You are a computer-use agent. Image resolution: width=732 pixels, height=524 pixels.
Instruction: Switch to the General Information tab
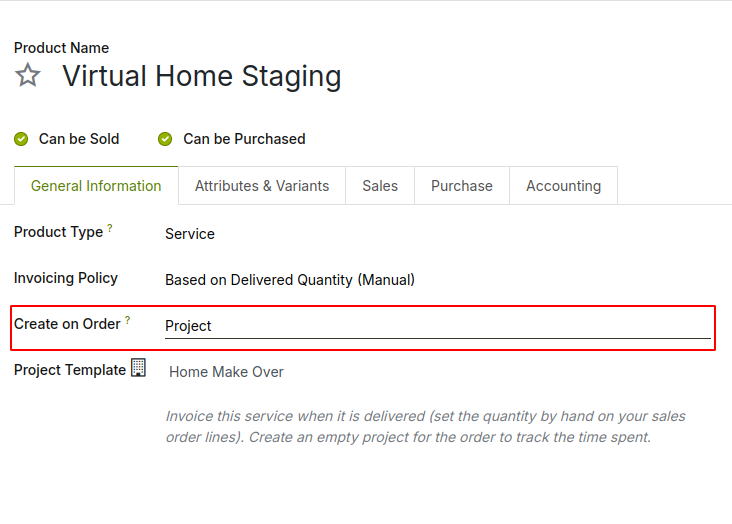point(96,186)
